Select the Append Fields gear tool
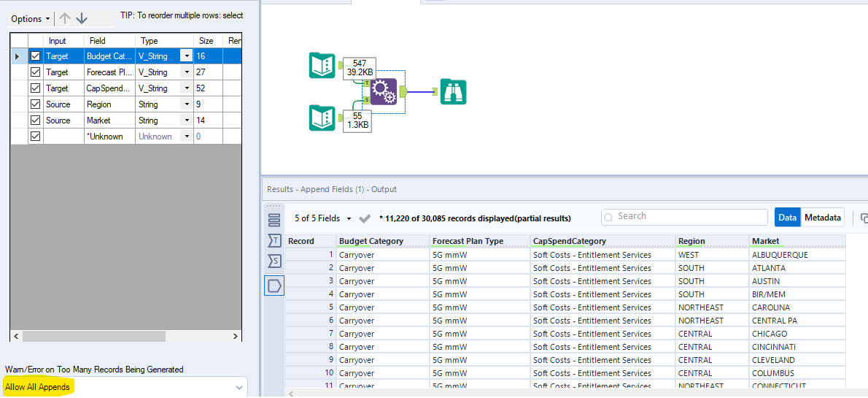The width and height of the screenshot is (868, 398). click(383, 92)
